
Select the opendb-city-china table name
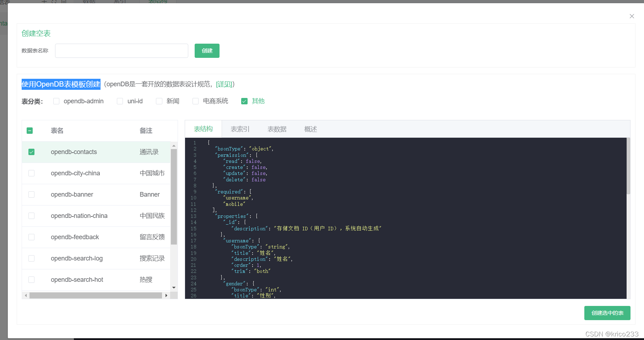click(75, 173)
